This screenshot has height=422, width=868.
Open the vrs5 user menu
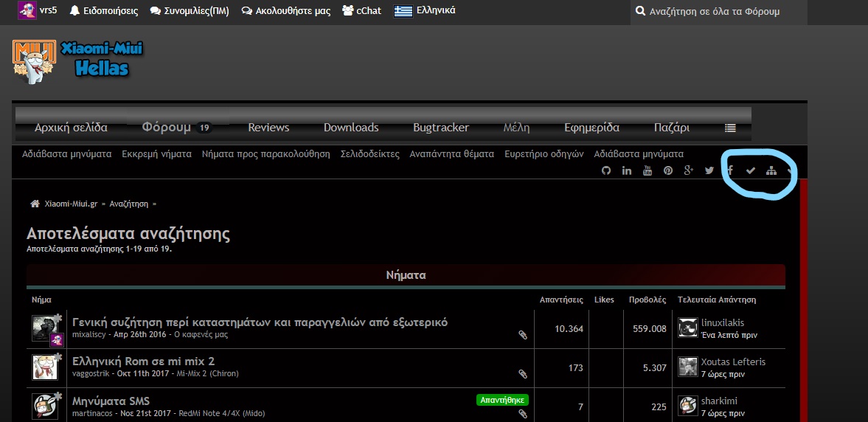coord(38,11)
